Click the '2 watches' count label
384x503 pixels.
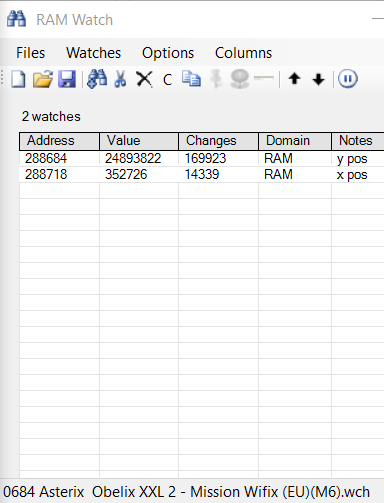[x=51, y=117]
